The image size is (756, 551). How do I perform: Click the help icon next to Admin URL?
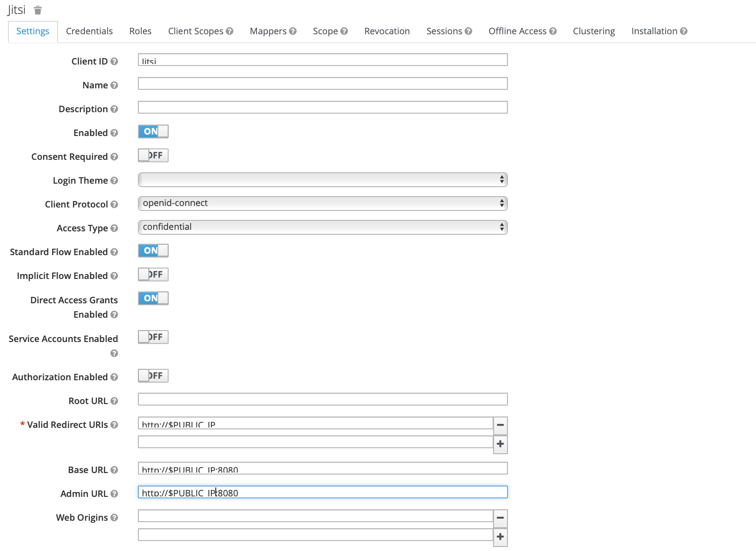click(x=115, y=494)
